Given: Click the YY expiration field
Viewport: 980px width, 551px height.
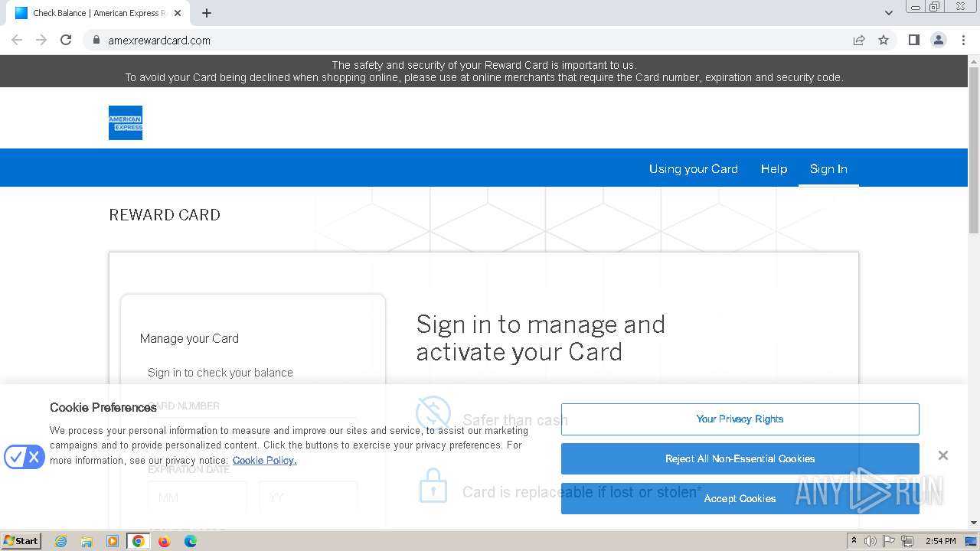Looking at the screenshot, I should click(x=309, y=497).
